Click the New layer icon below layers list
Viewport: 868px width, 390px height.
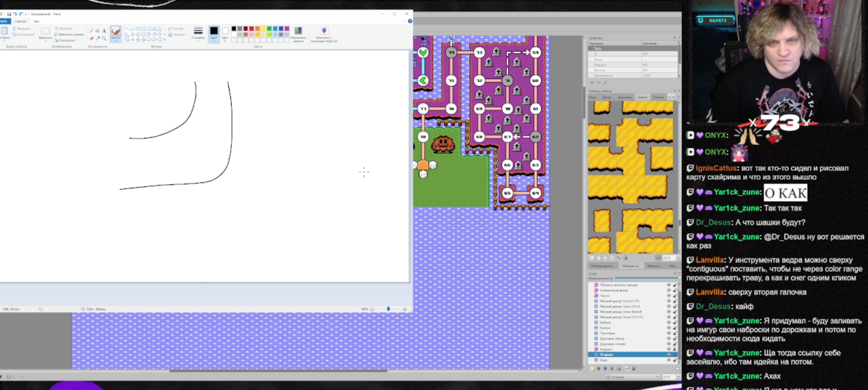pos(593,369)
